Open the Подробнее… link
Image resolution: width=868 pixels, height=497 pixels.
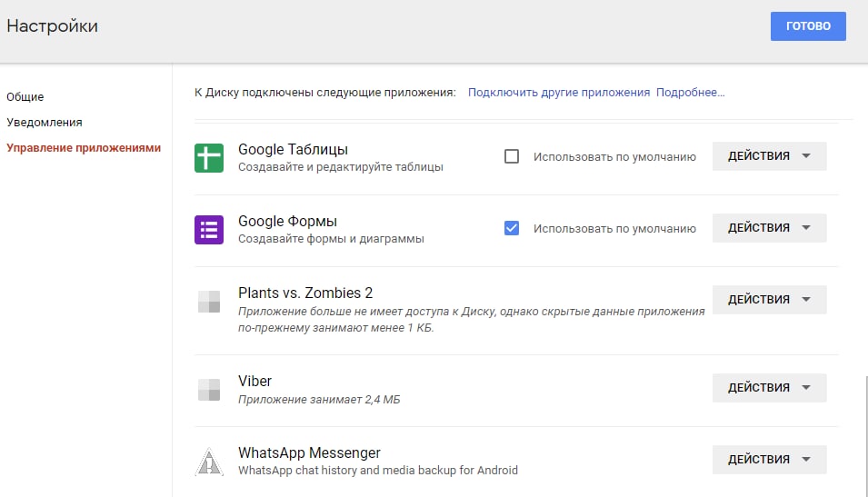click(690, 93)
